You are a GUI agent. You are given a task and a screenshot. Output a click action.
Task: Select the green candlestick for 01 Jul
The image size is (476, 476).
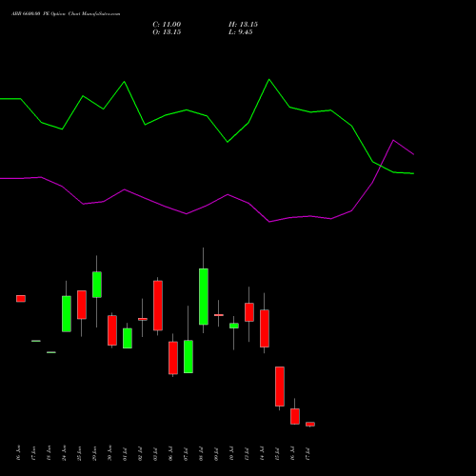tap(128, 338)
